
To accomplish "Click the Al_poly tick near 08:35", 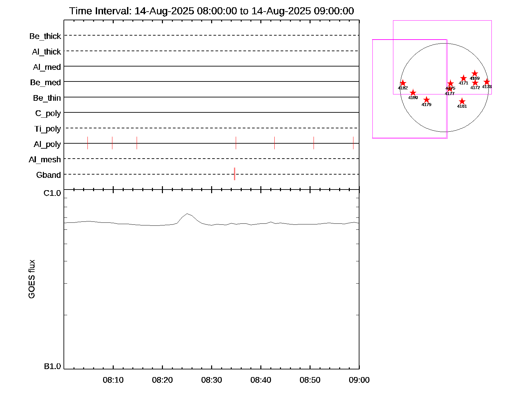I will click(x=236, y=143).
